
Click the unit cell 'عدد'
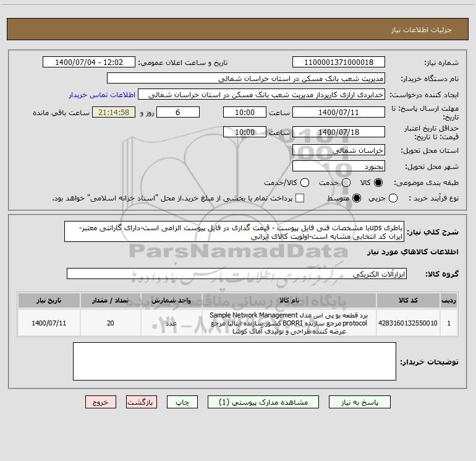[171, 323]
